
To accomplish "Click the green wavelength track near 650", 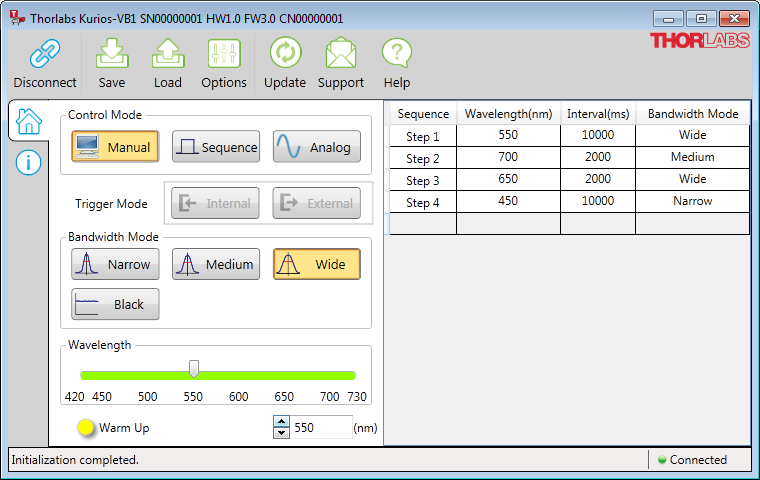I will pos(284,375).
